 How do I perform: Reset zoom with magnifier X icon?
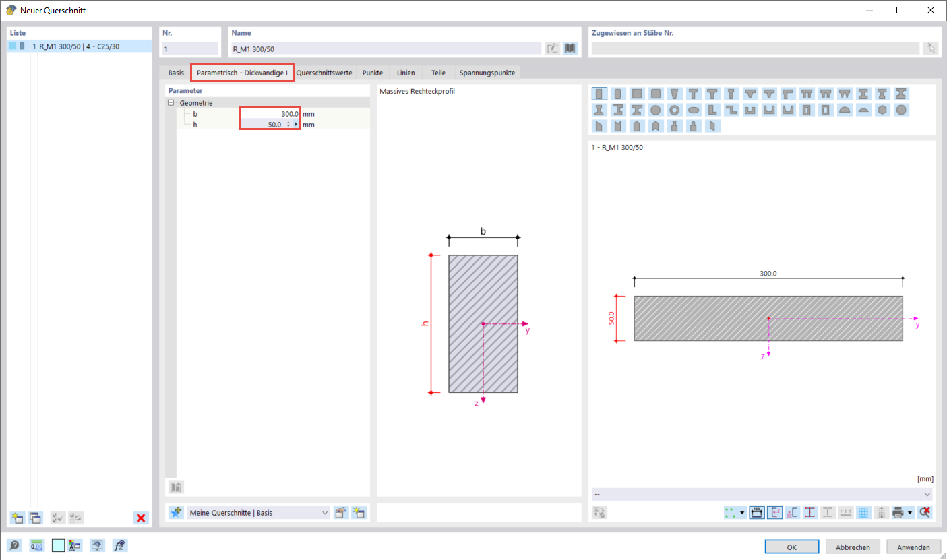[925, 512]
